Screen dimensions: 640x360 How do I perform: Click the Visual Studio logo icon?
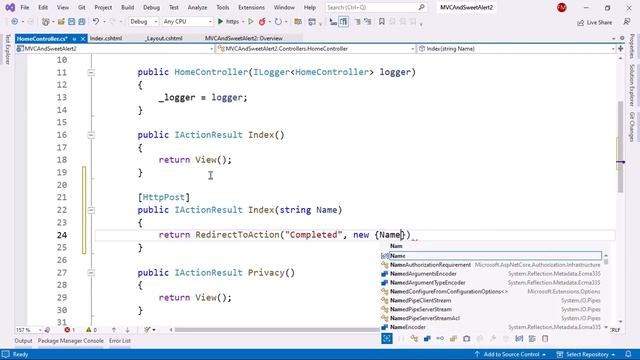pos(10,7)
